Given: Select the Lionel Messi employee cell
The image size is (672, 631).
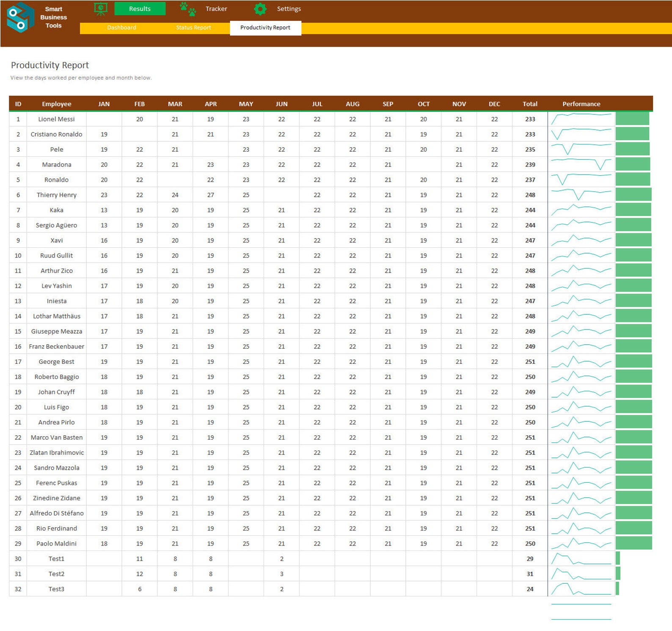Looking at the screenshot, I should tap(56, 119).
